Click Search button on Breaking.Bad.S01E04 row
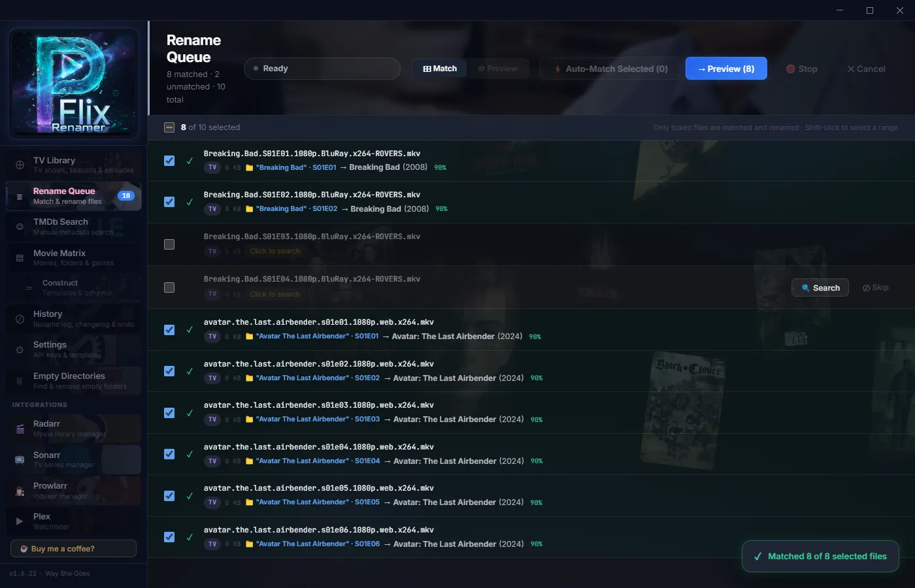Image resolution: width=915 pixels, height=588 pixels. pos(820,288)
